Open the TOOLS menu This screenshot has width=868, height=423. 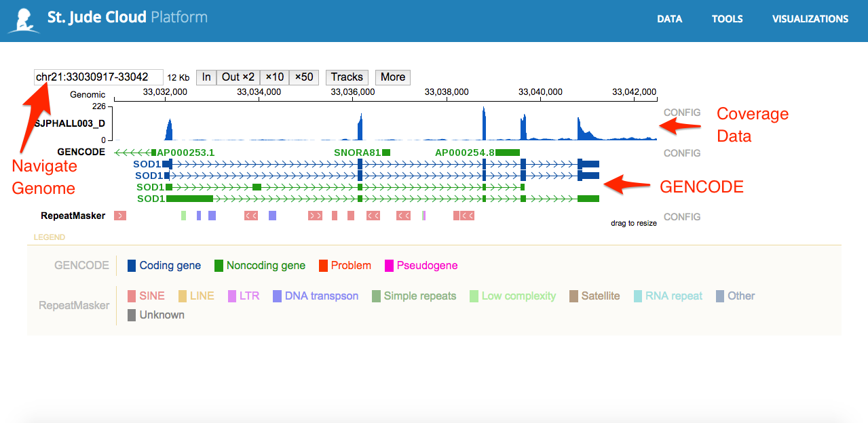pyautogui.click(x=727, y=19)
